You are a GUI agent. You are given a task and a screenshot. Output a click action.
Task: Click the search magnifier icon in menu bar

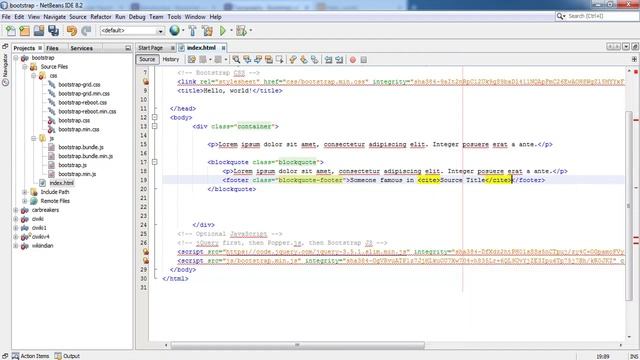coord(560,16)
